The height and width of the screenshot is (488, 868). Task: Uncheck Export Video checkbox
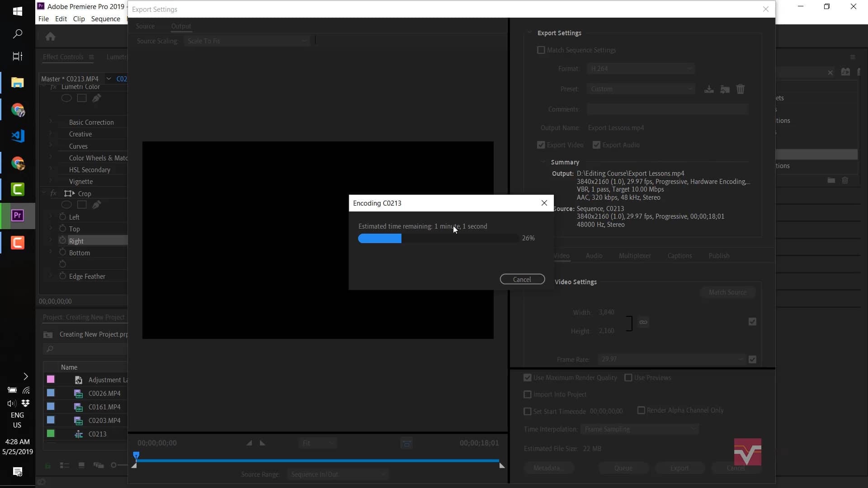[x=541, y=145]
